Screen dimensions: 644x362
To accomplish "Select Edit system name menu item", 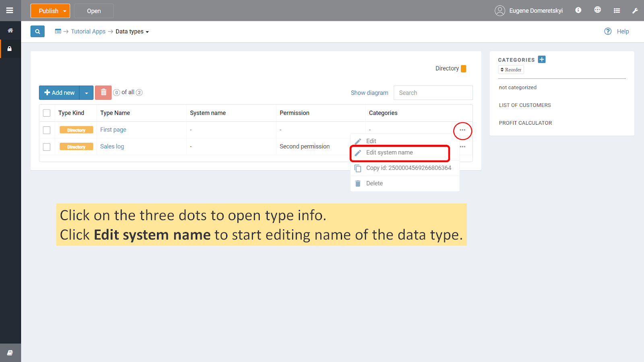I will coord(389,153).
